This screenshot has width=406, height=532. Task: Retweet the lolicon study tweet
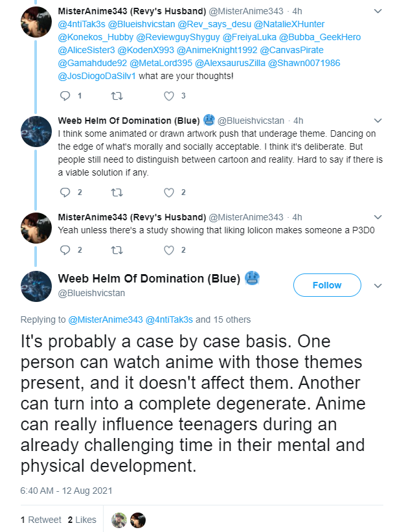click(x=117, y=250)
